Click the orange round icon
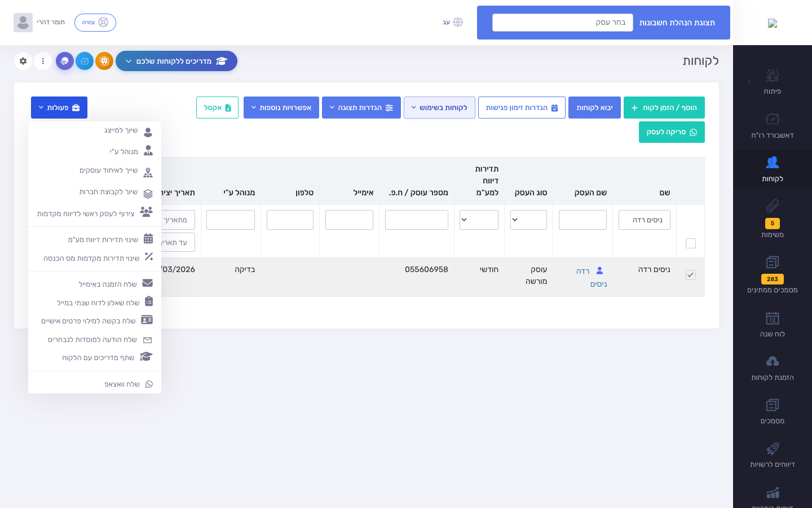812x508 pixels. [x=104, y=61]
